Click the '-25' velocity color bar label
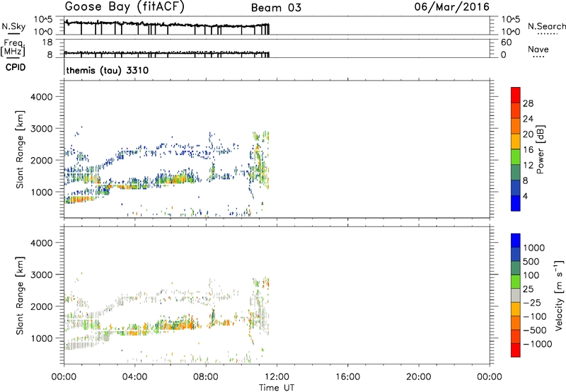The width and height of the screenshot is (566, 392). [531, 303]
